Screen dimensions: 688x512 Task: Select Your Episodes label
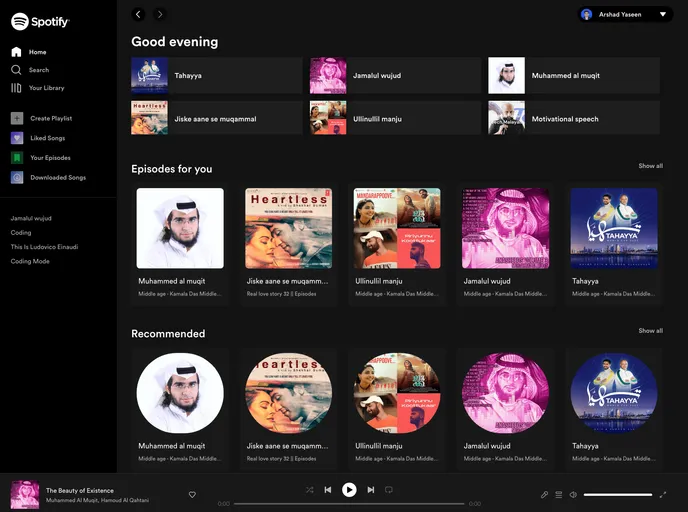50,158
